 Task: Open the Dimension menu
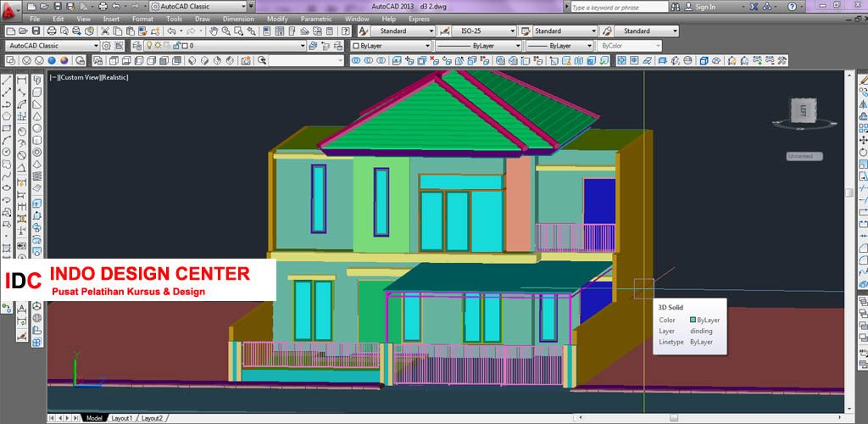[238, 19]
